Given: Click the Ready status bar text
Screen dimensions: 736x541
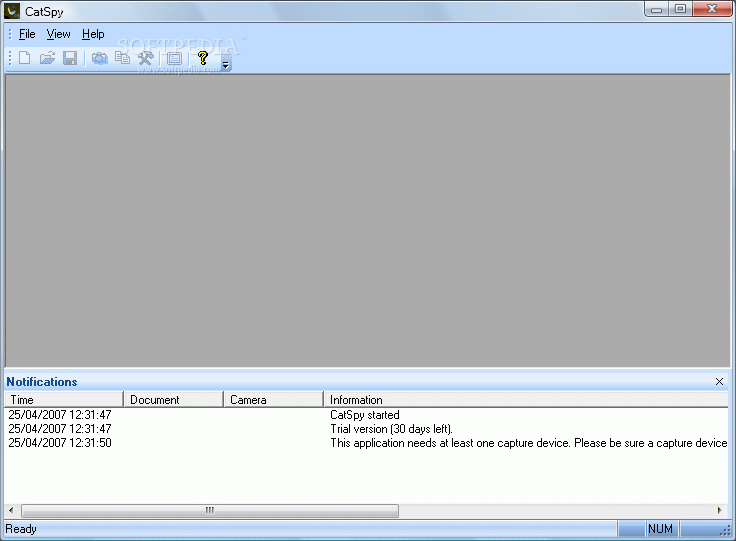Looking at the screenshot, I should [21, 529].
